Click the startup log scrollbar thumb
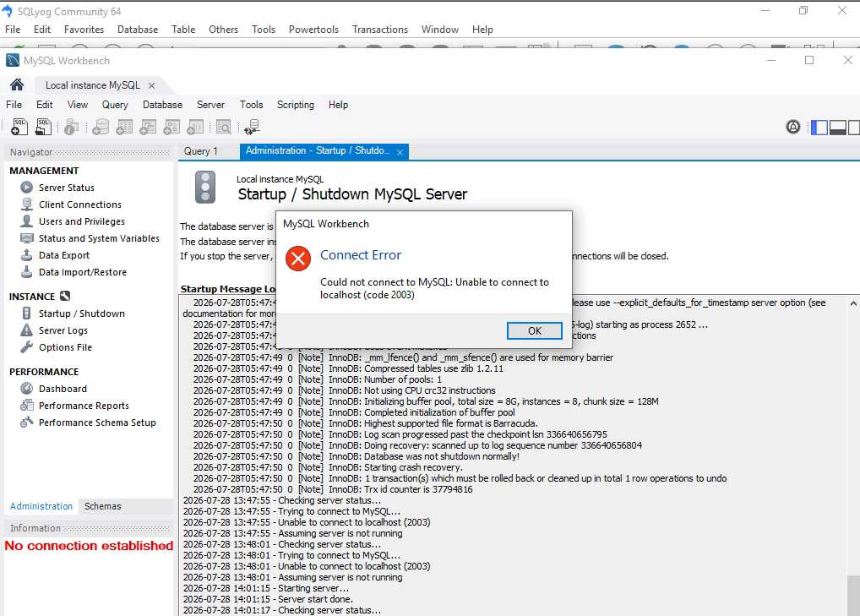Image resolution: width=860 pixels, height=616 pixels. tap(853, 595)
